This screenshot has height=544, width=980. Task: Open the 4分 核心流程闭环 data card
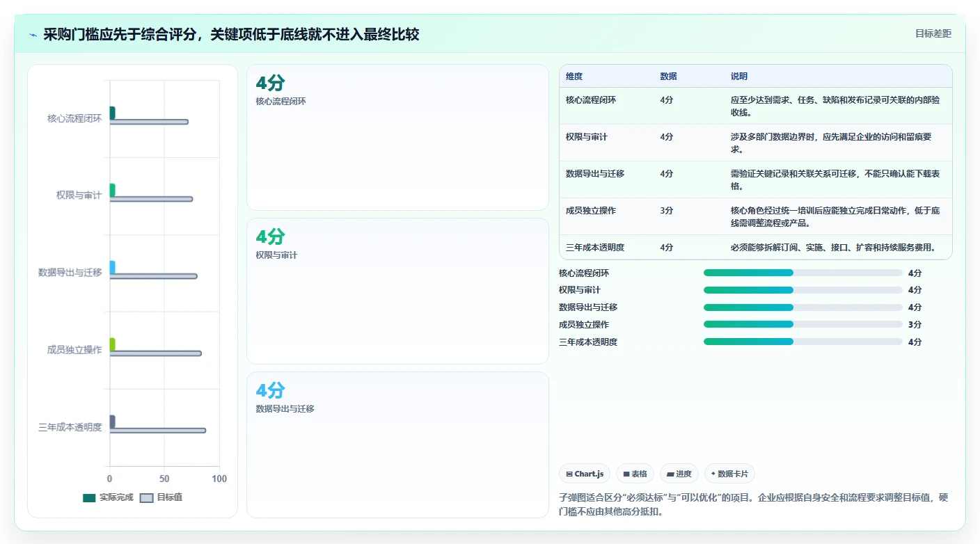coord(397,137)
